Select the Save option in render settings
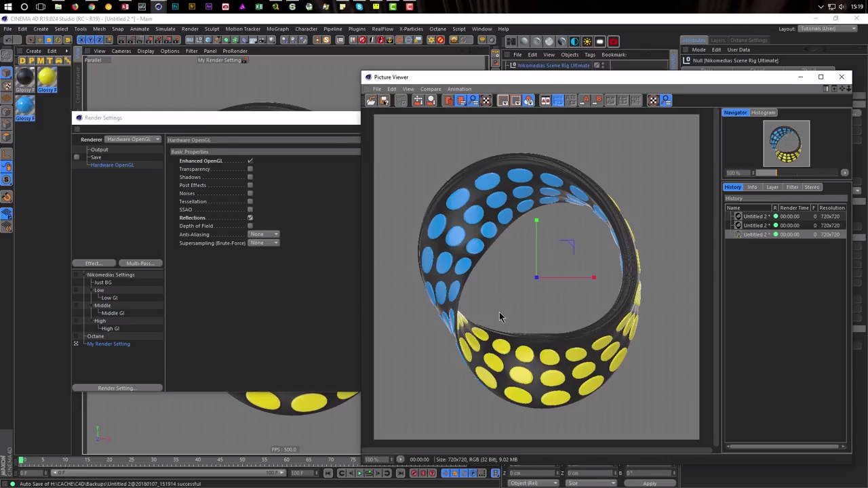Viewport: 868px width, 488px height. coord(96,157)
